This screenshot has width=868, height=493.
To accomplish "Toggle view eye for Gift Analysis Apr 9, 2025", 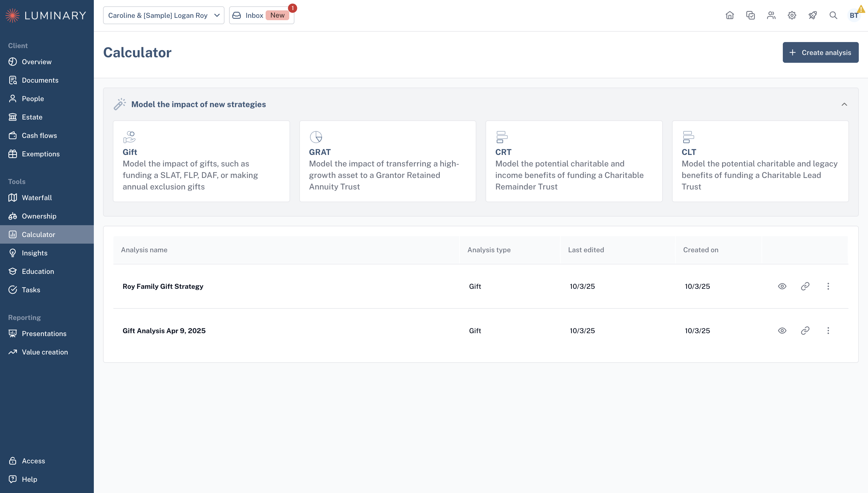I will (x=782, y=331).
